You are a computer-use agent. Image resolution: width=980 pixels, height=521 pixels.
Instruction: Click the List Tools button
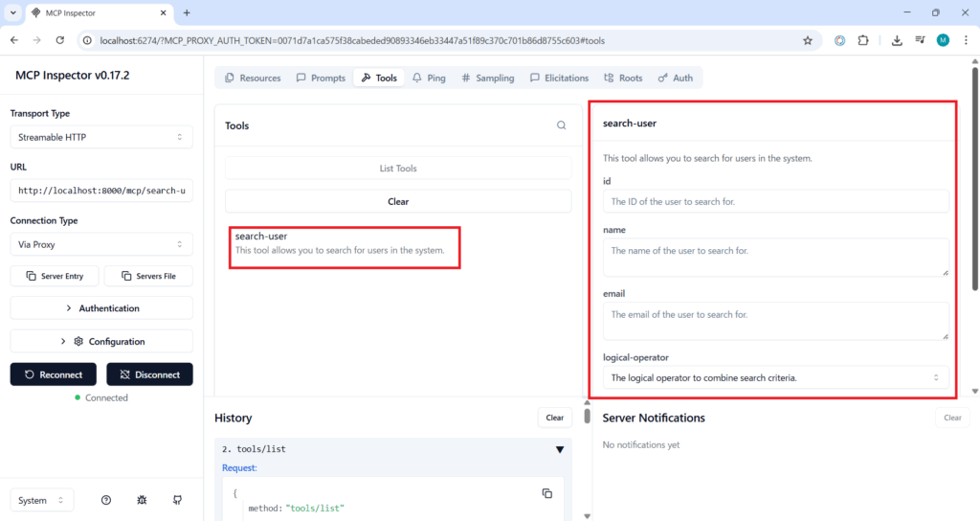pos(398,169)
